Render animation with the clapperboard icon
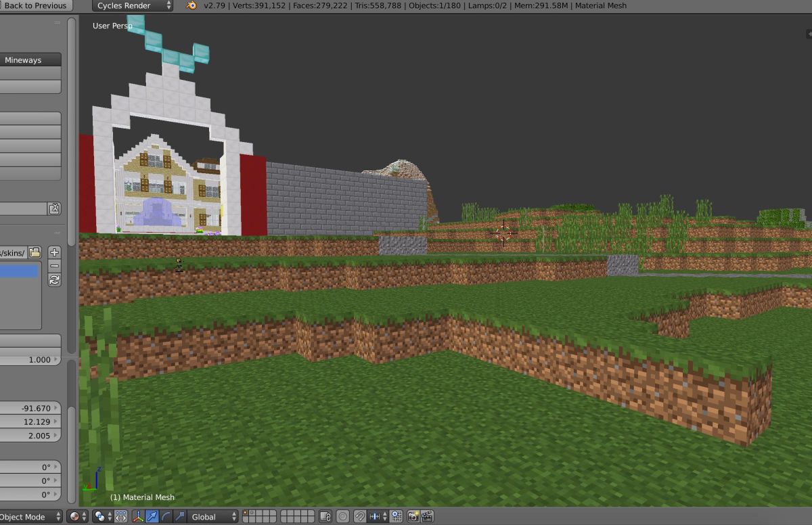 click(x=427, y=516)
